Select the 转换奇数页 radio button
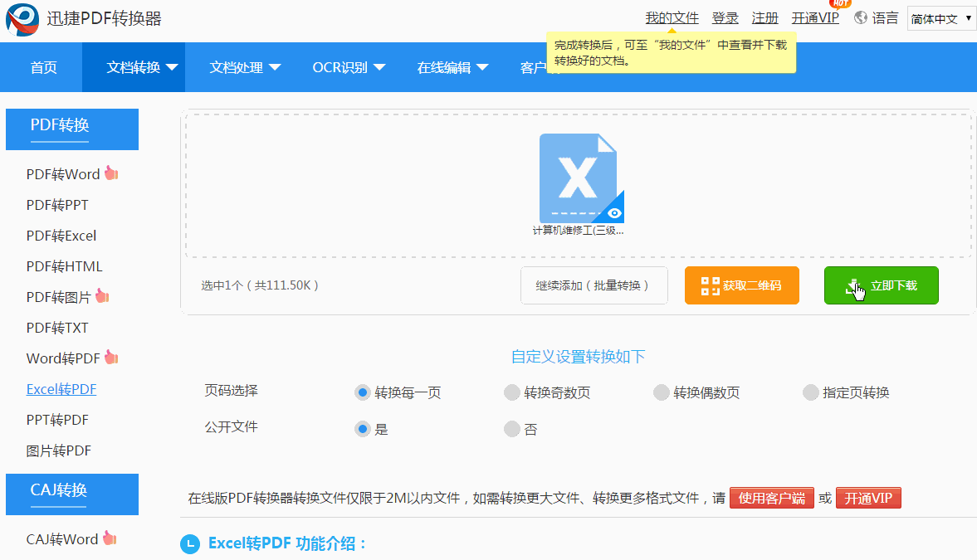 [511, 392]
